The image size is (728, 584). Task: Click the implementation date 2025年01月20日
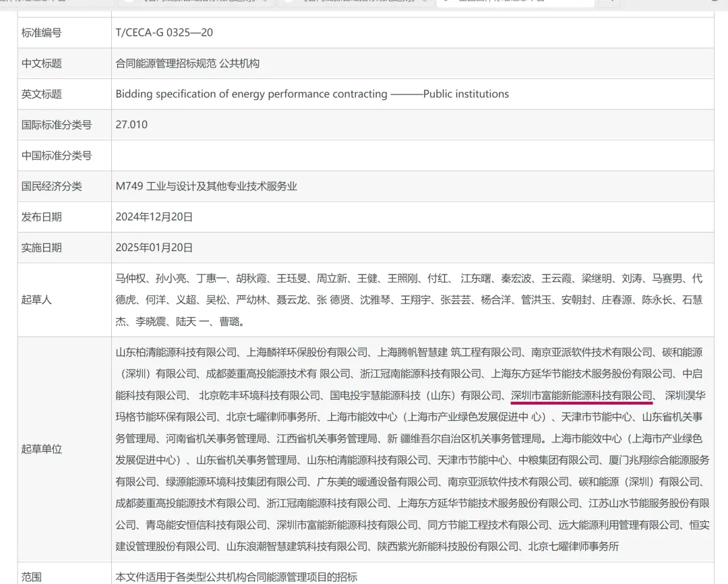pos(154,247)
